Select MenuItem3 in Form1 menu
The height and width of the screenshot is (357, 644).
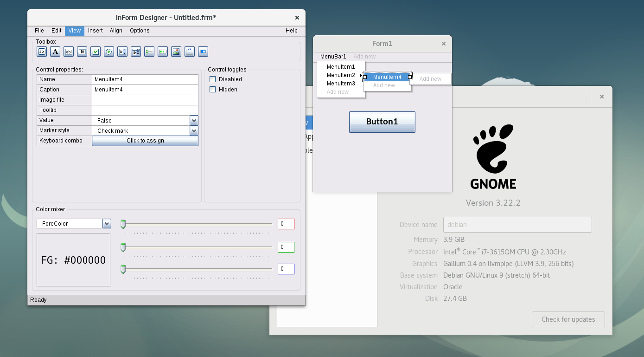pos(341,84)
